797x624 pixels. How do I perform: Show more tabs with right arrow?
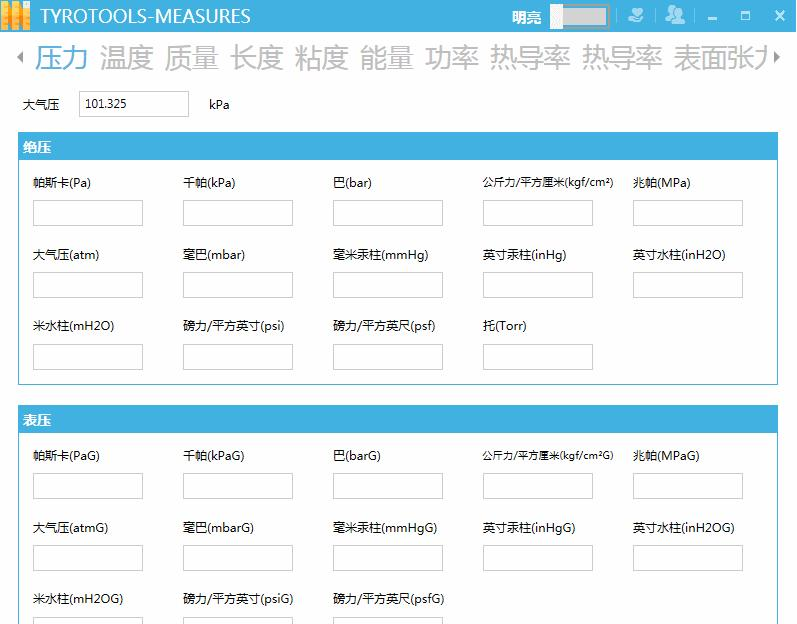coord(777,57)
